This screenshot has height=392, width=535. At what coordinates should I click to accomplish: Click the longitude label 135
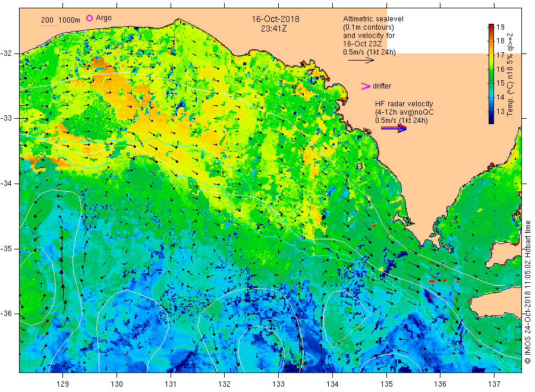[386, 384]
